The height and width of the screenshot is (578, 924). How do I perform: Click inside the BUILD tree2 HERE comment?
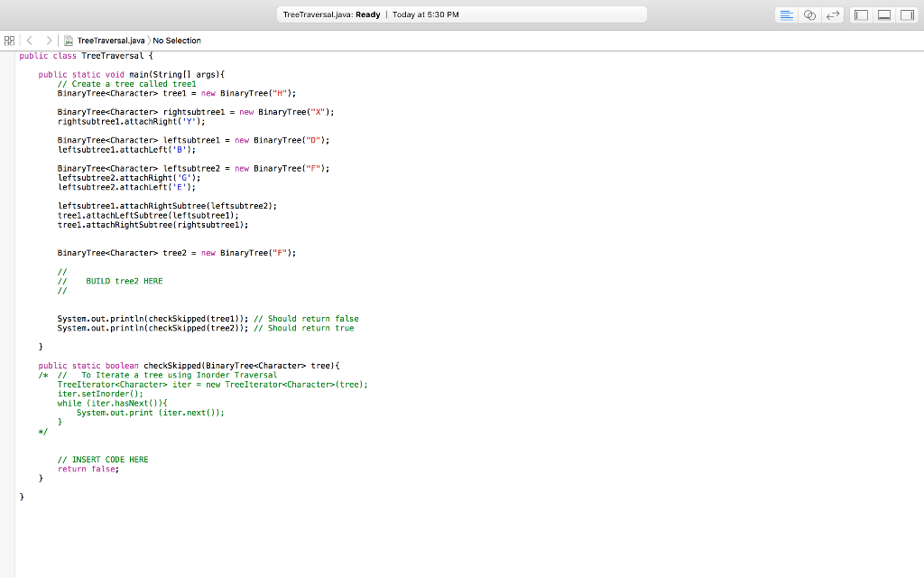pos(124,281)
